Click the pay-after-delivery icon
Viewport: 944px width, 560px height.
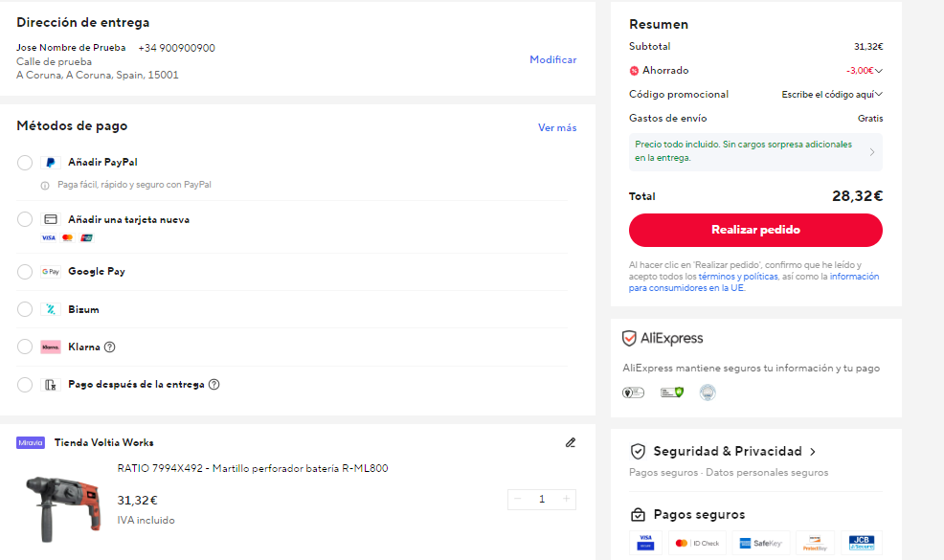51,385
